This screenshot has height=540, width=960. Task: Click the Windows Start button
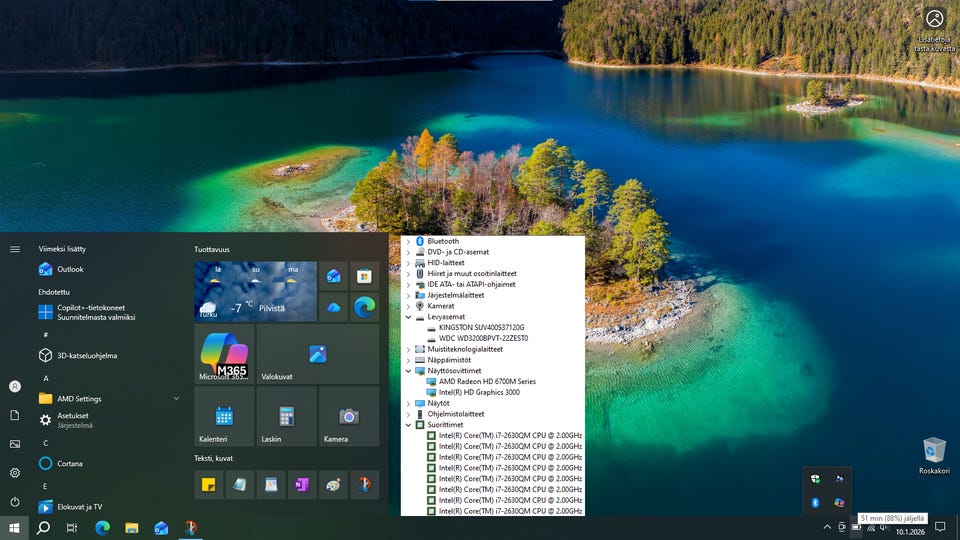(14, 528)
